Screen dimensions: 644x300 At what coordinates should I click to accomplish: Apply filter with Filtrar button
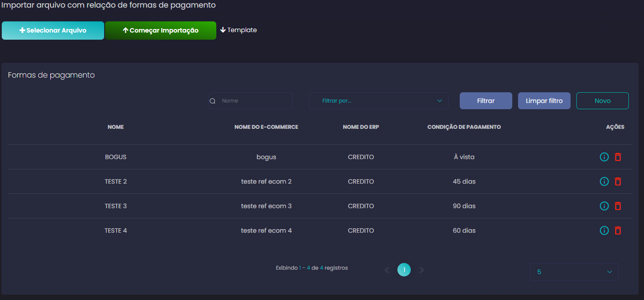click(x=486, y=101)
